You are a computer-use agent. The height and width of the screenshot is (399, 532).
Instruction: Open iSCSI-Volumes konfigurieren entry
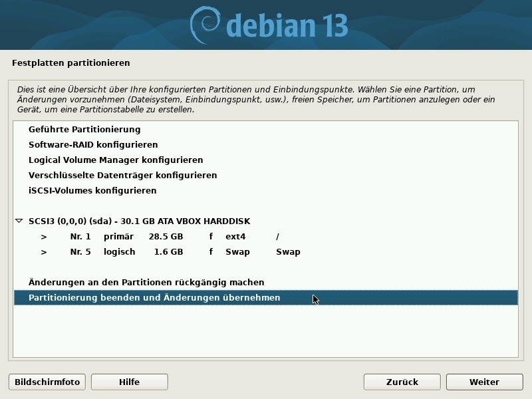(265, 190)
